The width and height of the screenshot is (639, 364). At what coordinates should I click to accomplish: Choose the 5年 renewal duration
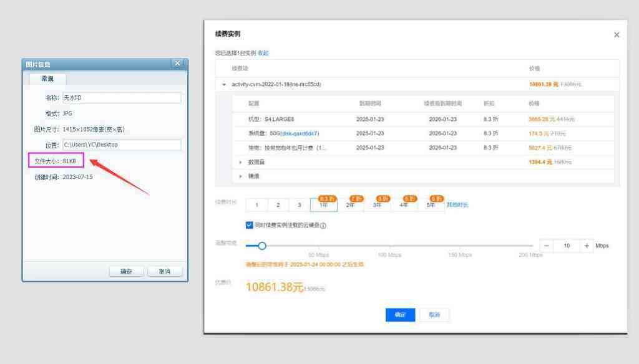coord(431,205)
